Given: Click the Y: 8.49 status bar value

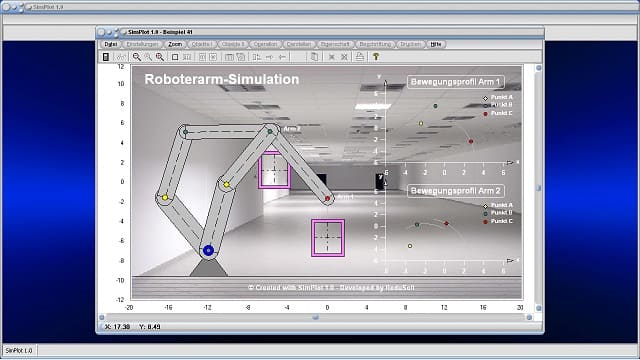Looking at the screenshot, I should click(x=149, y=327).
